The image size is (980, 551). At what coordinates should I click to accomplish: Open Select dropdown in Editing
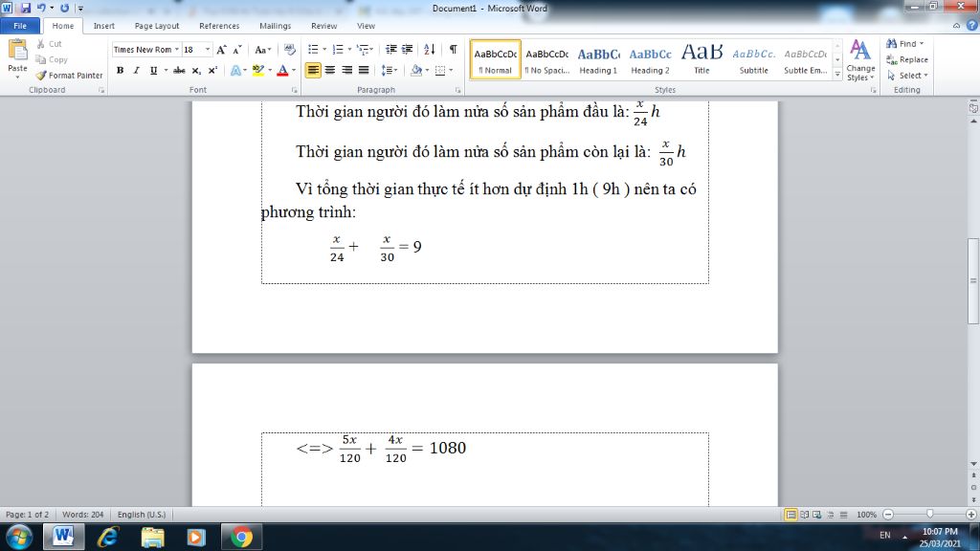[907, 75]
